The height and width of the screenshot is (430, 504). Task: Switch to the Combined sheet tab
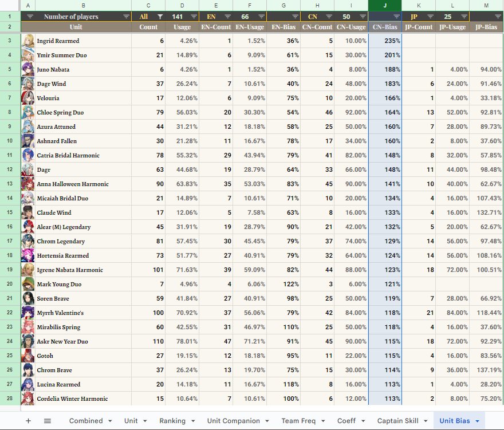(x=86, y=421)
